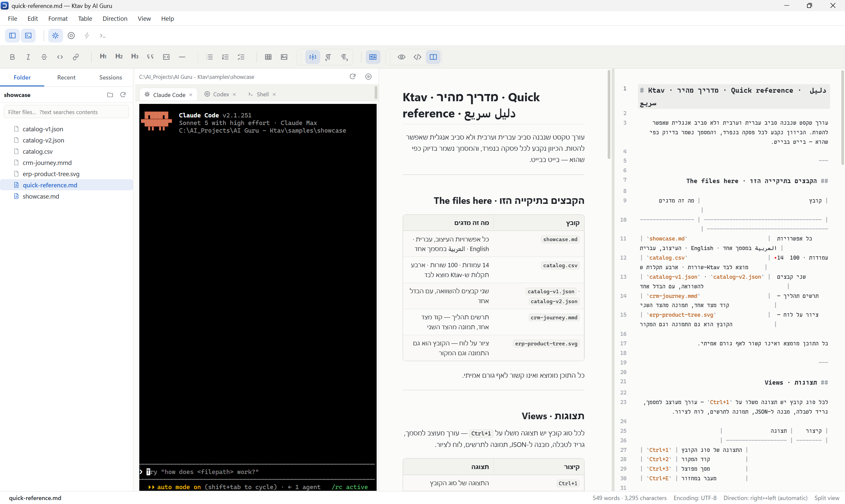This screenshot has width=845, height=504.
Task: Open showcase.md in file tree
Action: coord(66,196)
